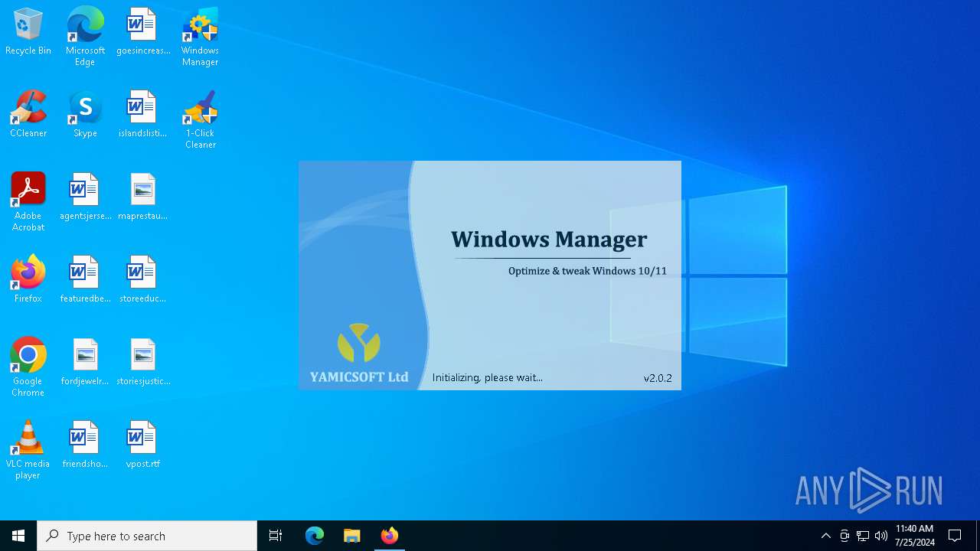Image resolution: width=980 pixels, height=551 pixels.
Task: Open the Skype desktop shortcut
Action: [x=85, y=115]
